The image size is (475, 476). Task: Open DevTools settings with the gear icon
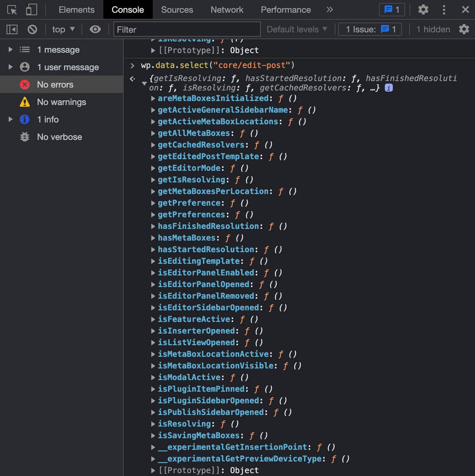click(423, 9)
